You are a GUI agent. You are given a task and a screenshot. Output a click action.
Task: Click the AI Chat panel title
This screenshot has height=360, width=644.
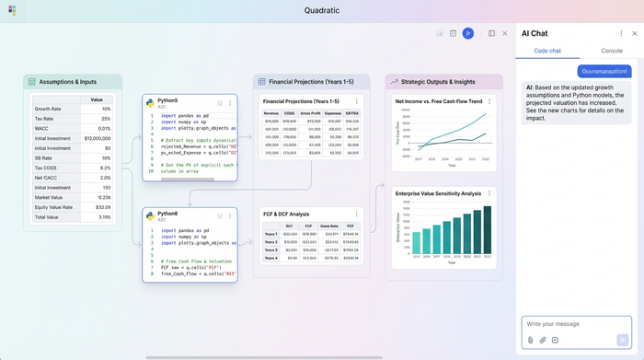[535, 33]
